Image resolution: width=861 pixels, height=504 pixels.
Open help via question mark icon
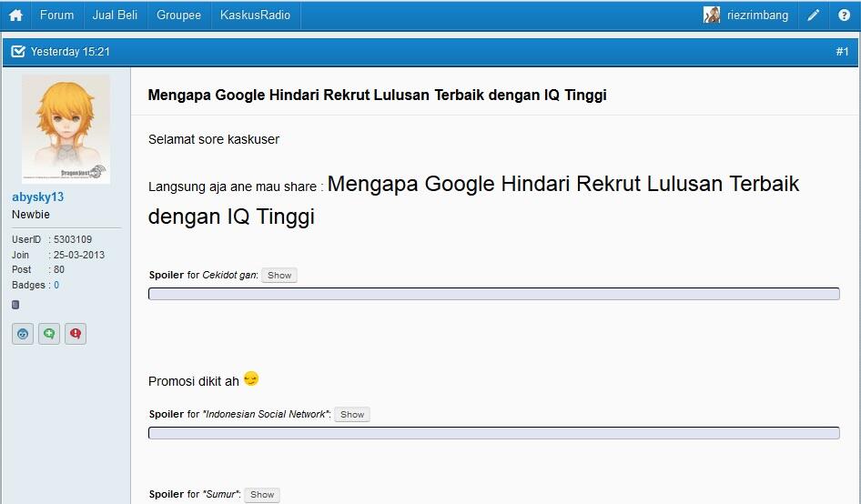(844, 15)
